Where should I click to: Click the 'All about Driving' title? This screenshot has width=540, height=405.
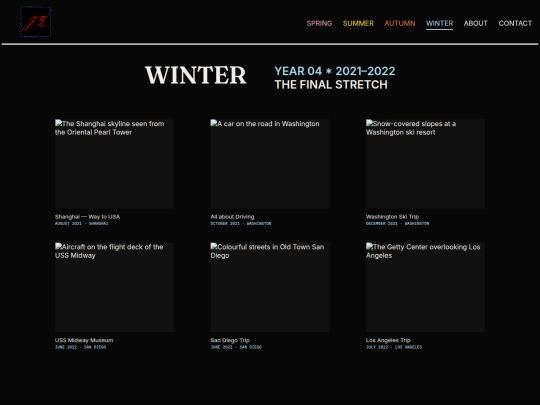coord(232,217)
